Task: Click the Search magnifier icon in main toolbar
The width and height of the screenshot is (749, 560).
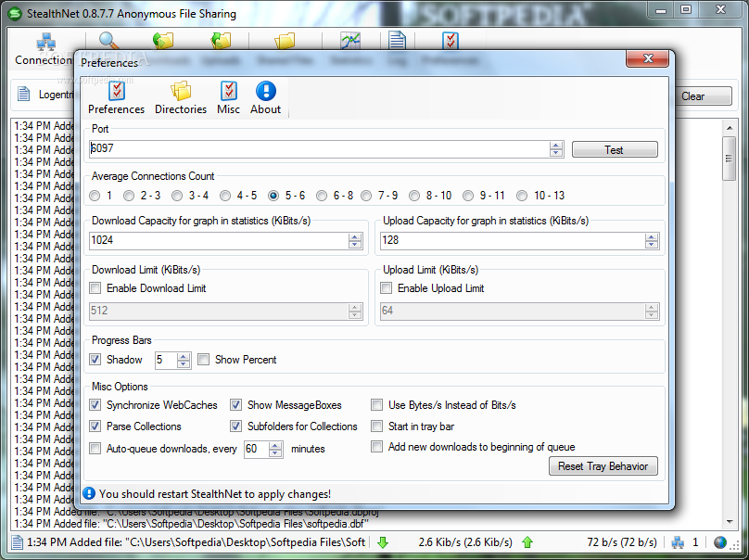Action: tap(108, 41)
